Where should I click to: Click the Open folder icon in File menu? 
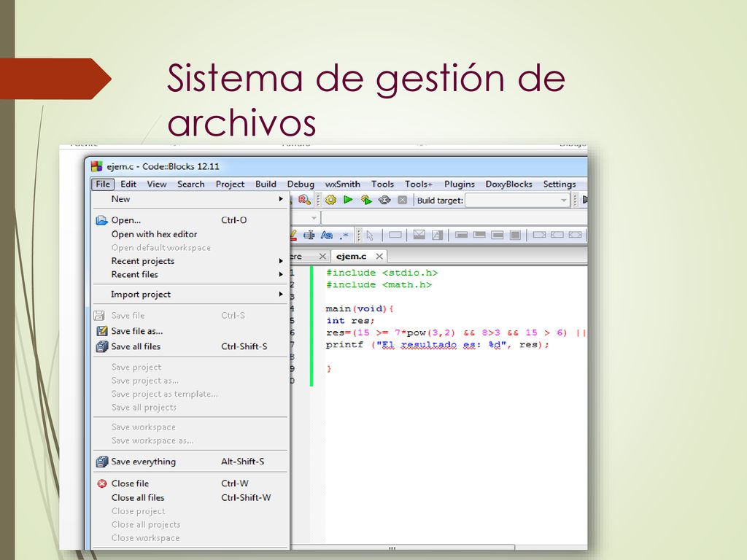101,220
